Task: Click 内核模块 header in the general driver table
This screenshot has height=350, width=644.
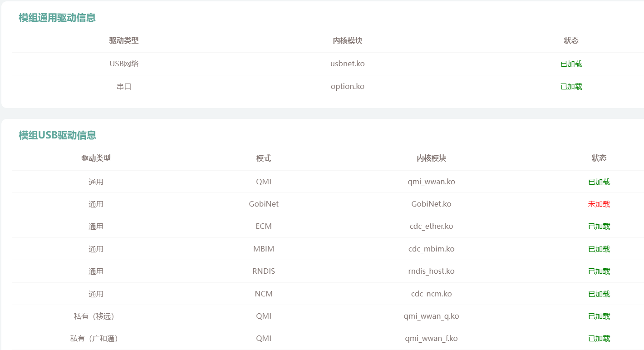Action: click(x=347, y=40)
